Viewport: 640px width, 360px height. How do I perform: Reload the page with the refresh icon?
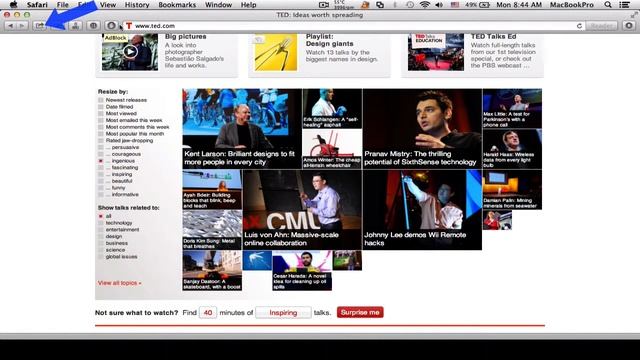[x=579, y=26]
